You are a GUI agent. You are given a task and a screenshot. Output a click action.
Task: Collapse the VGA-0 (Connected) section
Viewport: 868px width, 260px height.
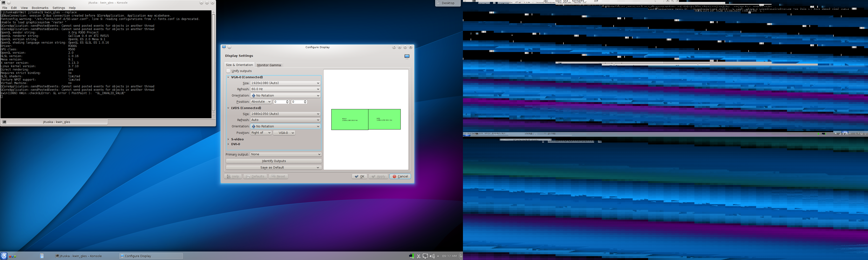tap(229, 77)
